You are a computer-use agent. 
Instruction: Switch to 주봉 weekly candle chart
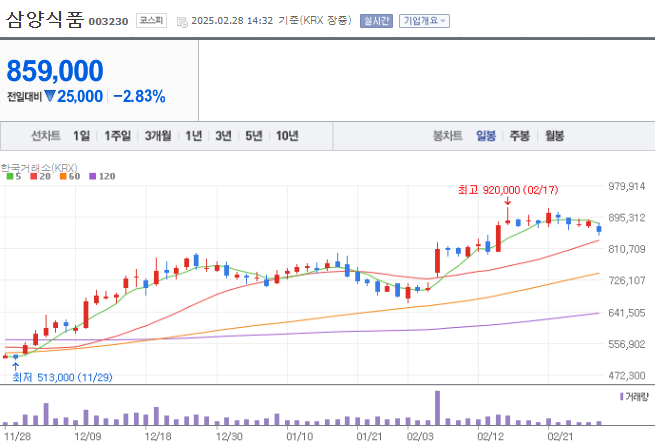click(x=520, y=136)
